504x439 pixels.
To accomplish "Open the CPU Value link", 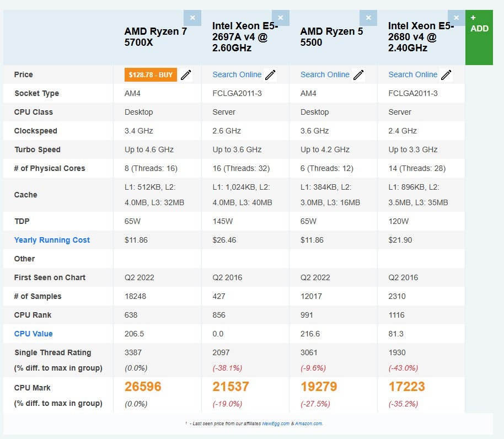I will 34,334.
